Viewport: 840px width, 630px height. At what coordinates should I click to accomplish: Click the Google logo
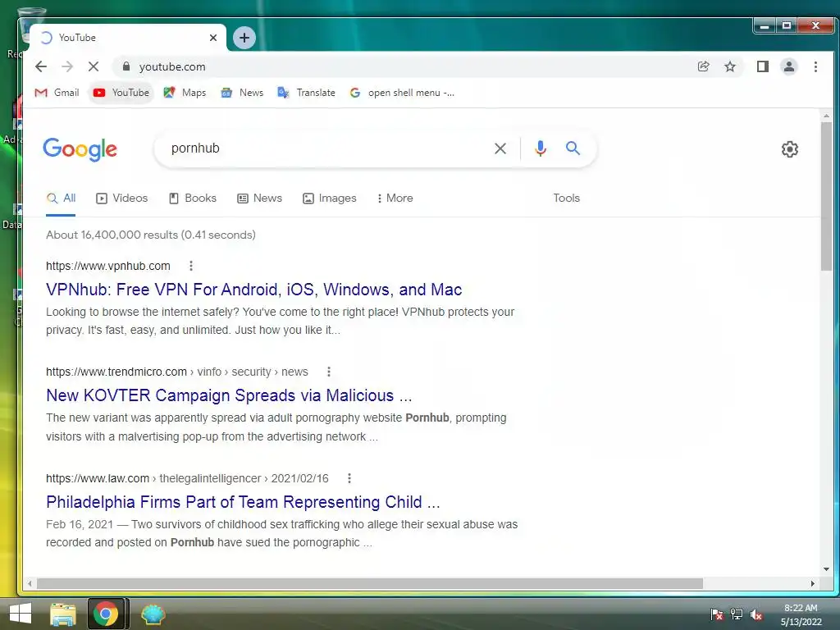point(80,149)
